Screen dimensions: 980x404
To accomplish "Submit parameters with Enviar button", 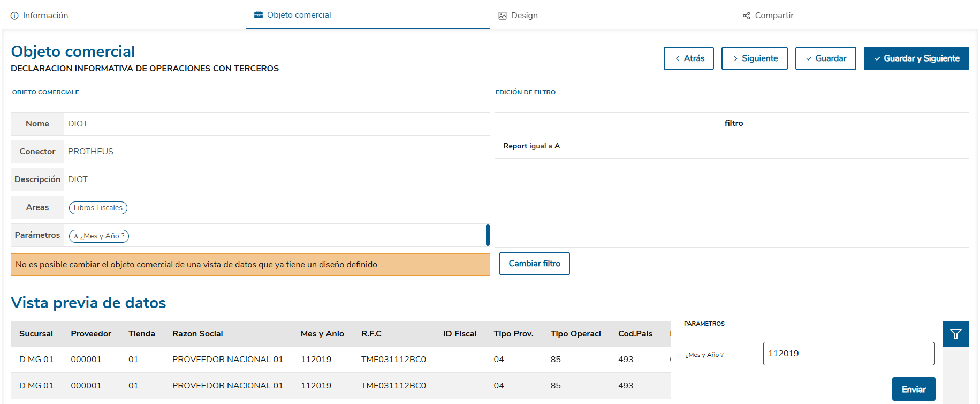I will [x=913, y=390].
